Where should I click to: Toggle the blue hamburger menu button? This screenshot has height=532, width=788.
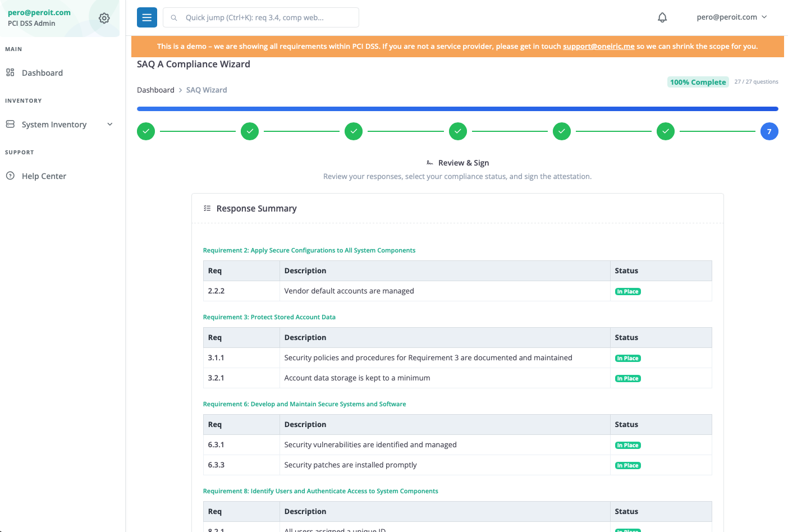(147, 17)
